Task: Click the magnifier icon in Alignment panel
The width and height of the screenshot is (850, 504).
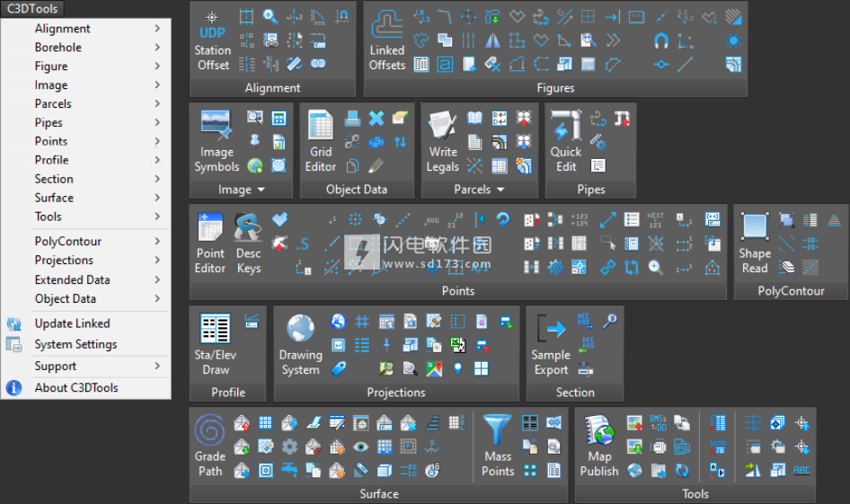Action: (x=270, y=17)
